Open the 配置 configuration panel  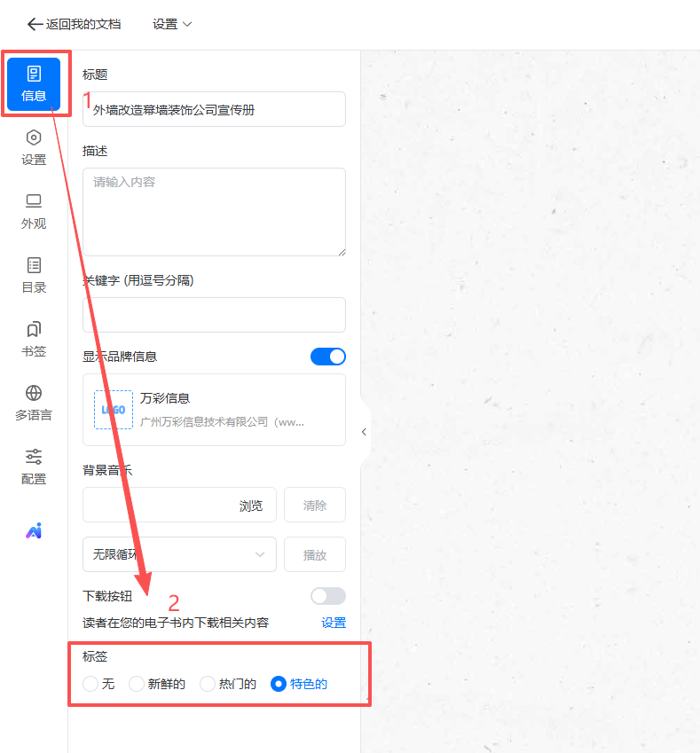34,467
